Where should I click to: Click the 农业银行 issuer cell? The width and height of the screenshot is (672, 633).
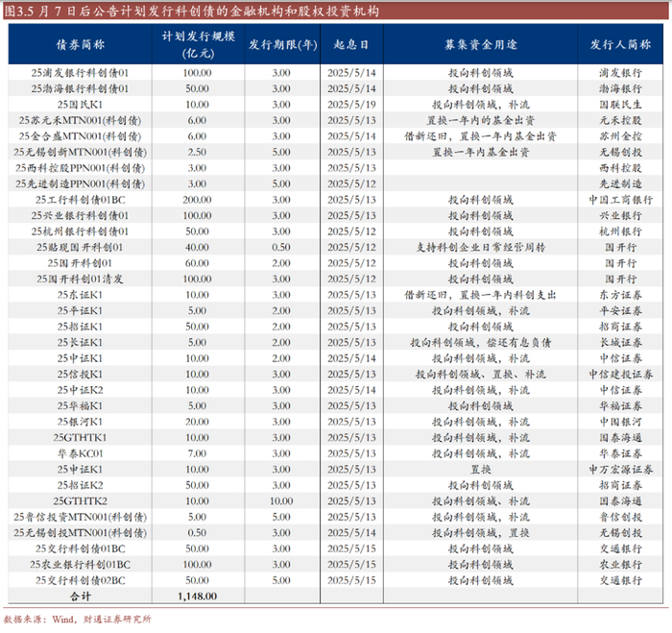coord(620,565)
